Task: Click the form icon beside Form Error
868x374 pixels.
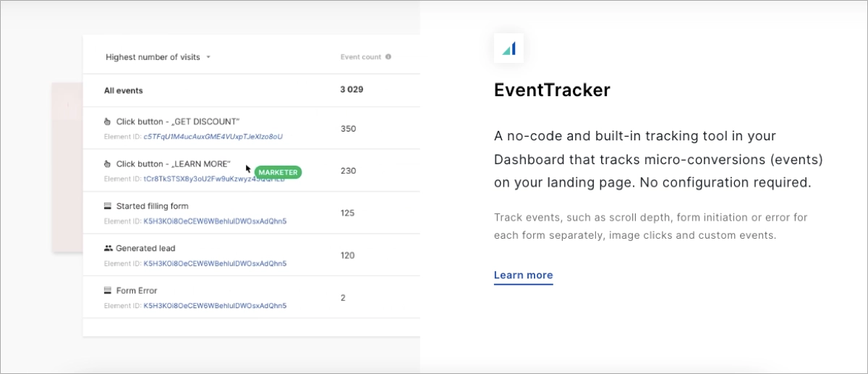Action: click(109, 291)
